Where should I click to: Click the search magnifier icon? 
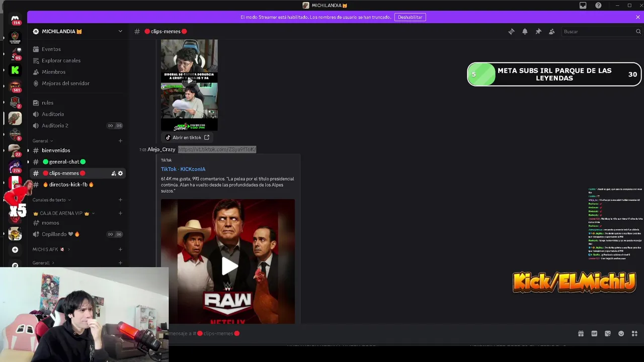[x=638, y=32]
